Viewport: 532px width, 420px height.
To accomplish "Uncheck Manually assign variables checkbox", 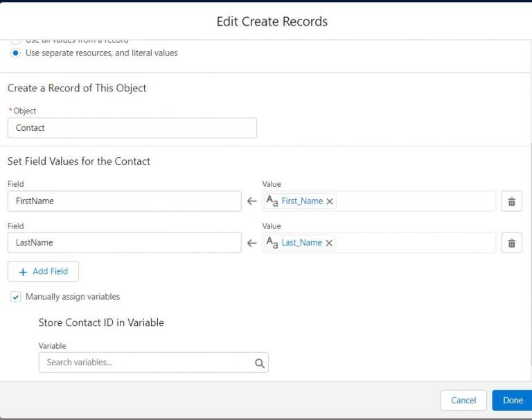I will point(15,297).
